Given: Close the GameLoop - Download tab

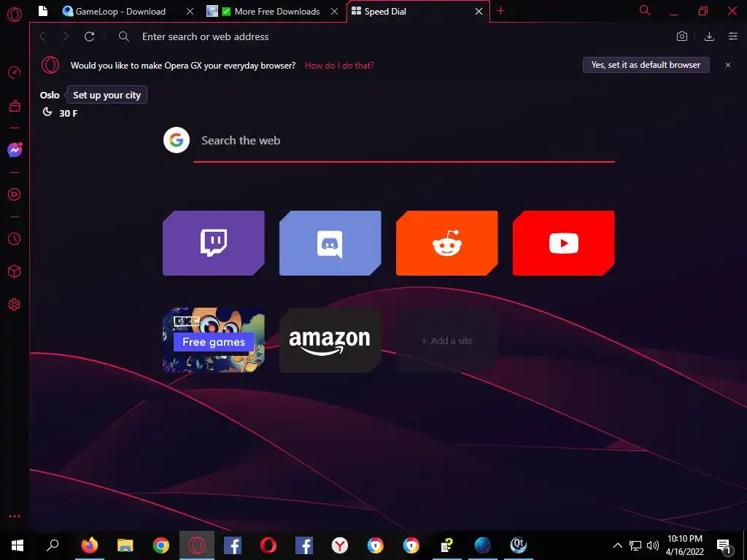Looking at the screenshot, I should click(x=190, y=12).
